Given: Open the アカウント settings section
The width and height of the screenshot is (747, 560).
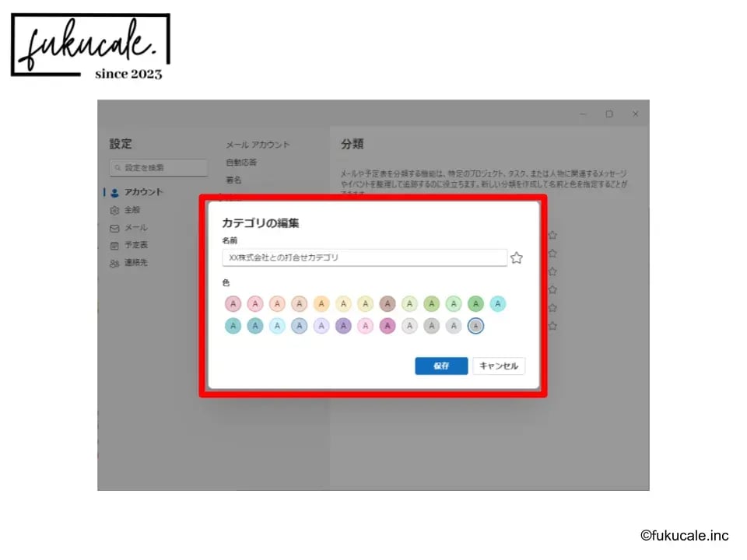Looking at the screenshot, I should 137,192.
